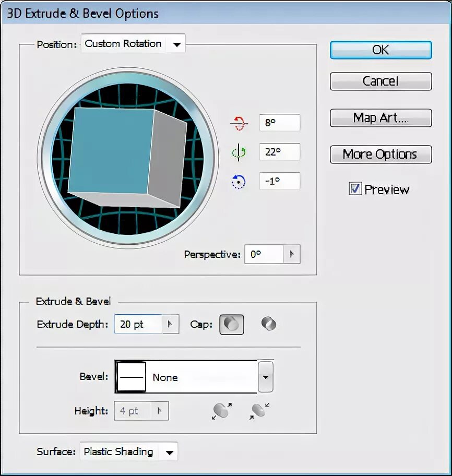Viewport: 452px width, 476px height.
Task: Click the Z rotation field showing -1°
Action: click(x=280, y=181)
